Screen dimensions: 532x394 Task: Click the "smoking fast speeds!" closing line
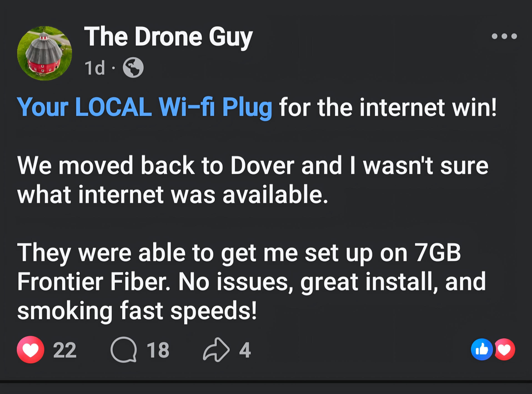point(137,310)
